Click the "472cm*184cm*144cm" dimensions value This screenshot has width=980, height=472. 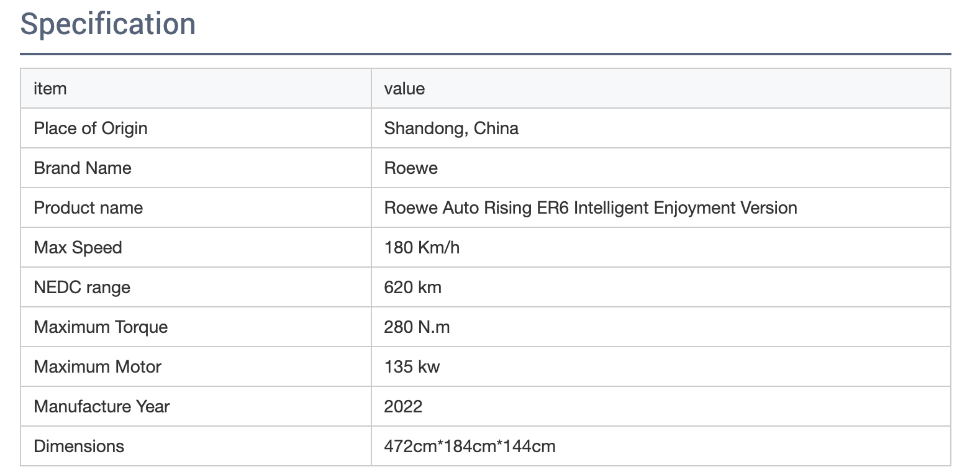tap(470, 447)
